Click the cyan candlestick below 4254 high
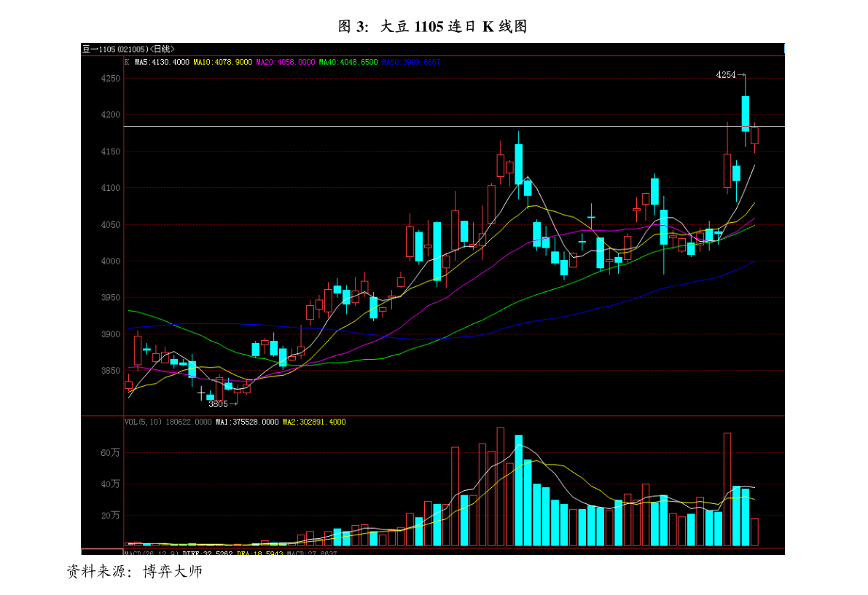Viewport: 868px width, 595px height. (x=746, y=114)
